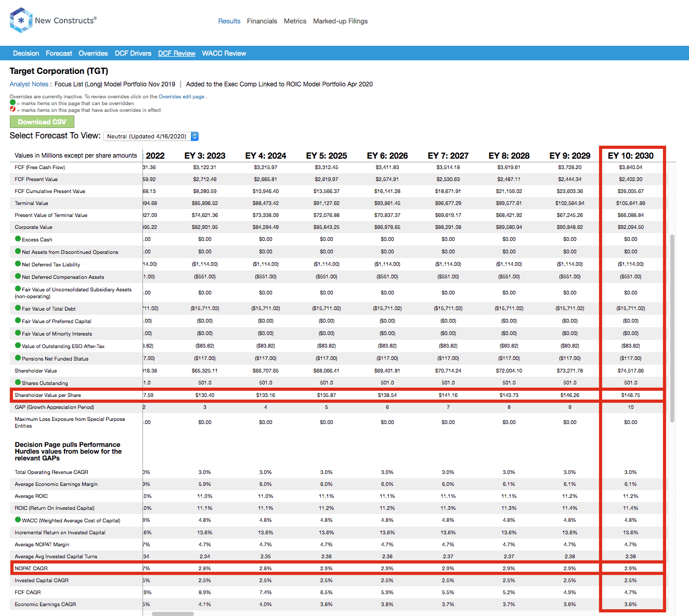Click the Total Operating Revenue CAGR row label
The width and height of the screenshot is (689, 616).
click(51, 472)
